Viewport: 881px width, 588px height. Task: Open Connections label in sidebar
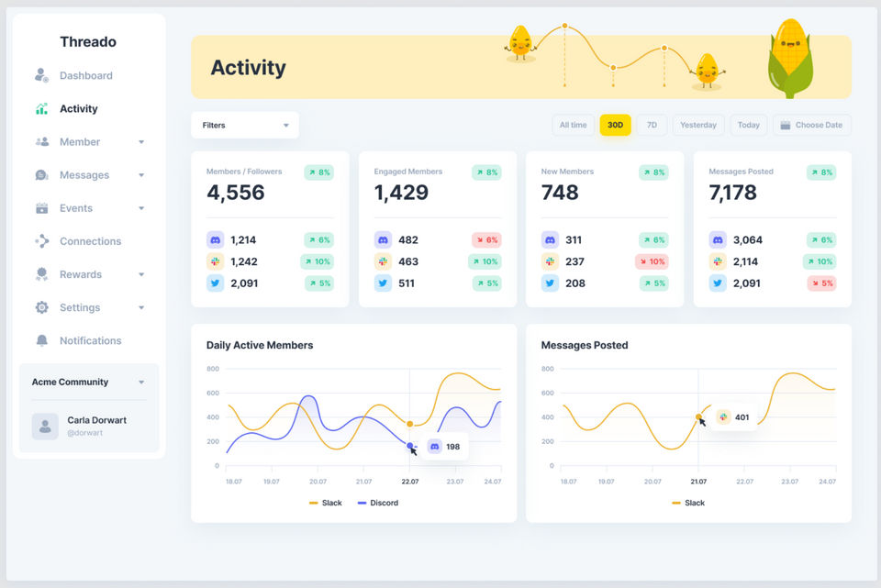[x=91, y=241]
